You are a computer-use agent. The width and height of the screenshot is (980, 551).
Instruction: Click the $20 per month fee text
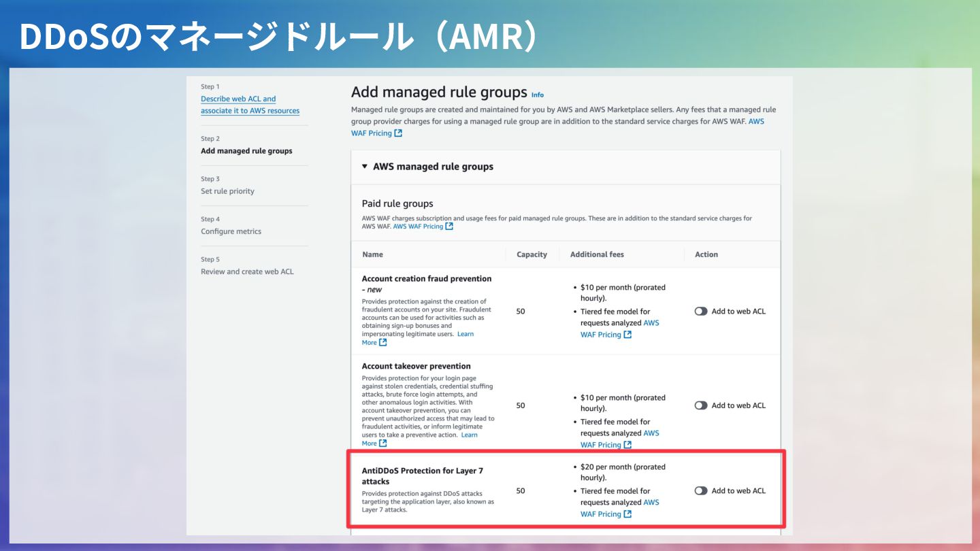(x=623, y=472)
